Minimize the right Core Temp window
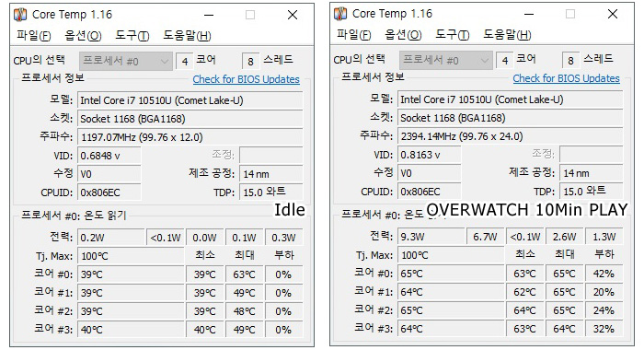Viewport: 644px width, 350px height. point(529,15)
